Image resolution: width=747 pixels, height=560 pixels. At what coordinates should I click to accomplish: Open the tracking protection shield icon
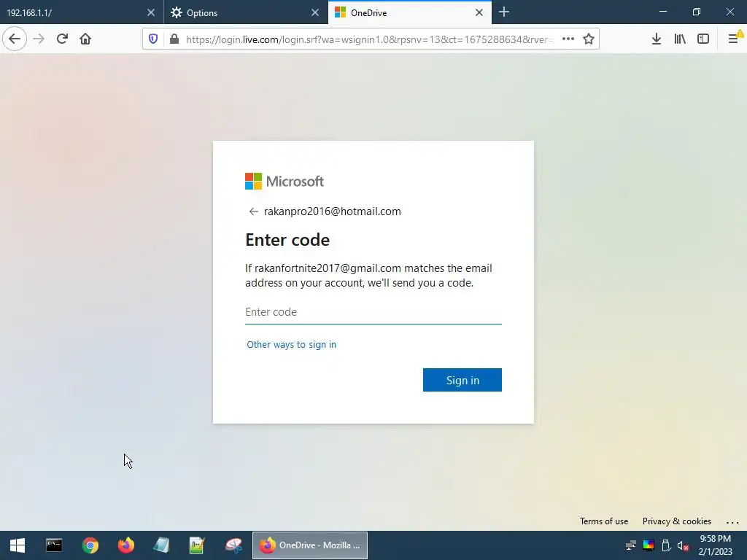pyautogui.click(x=153, y=39)
